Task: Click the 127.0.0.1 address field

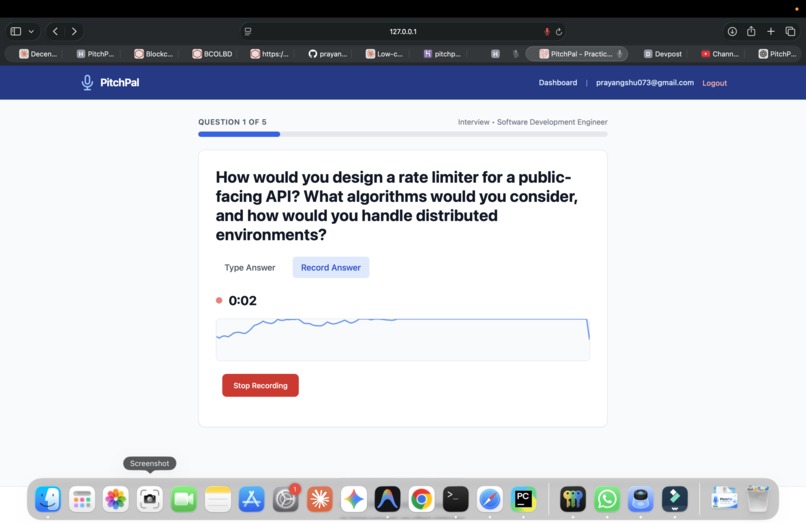Action: [x=403, y=31]
